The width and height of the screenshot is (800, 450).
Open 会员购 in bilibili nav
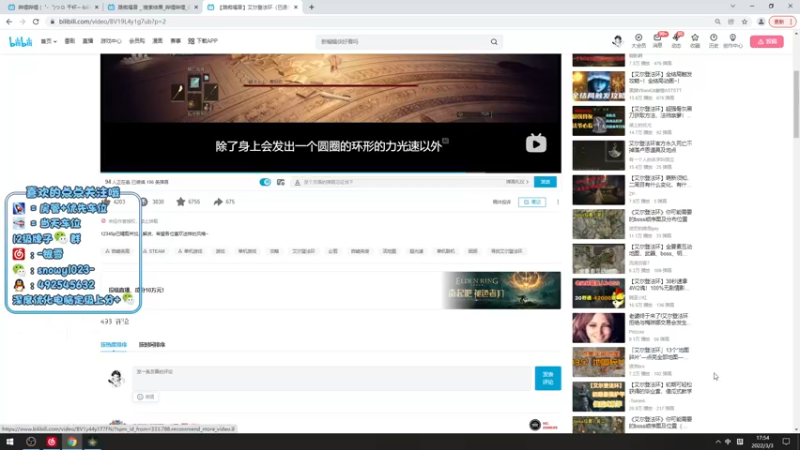(137, 41)
